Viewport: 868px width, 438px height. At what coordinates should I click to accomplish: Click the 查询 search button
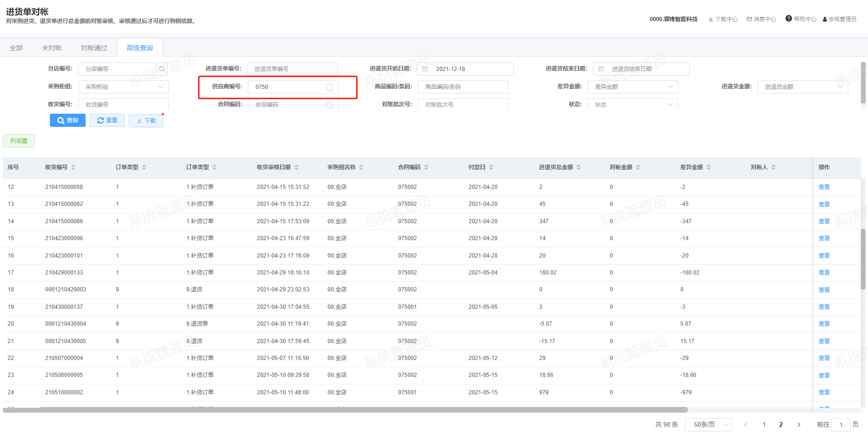68,121
